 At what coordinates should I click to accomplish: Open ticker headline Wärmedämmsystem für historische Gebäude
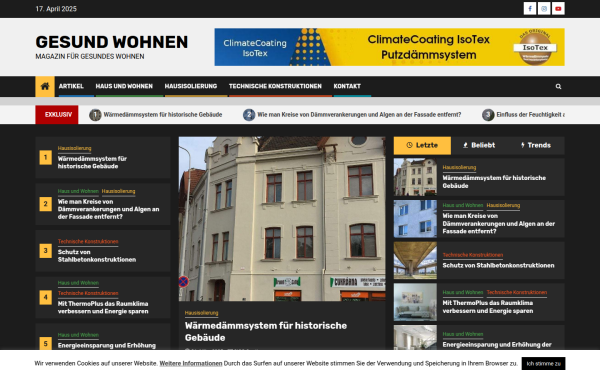tap(163, 114)
